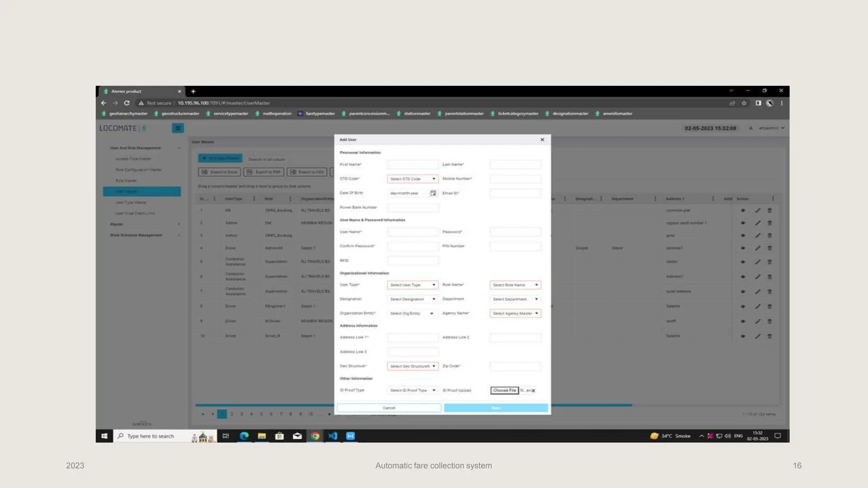Click the Choose File button
868x488 pixels.
(x=504, y=390)
